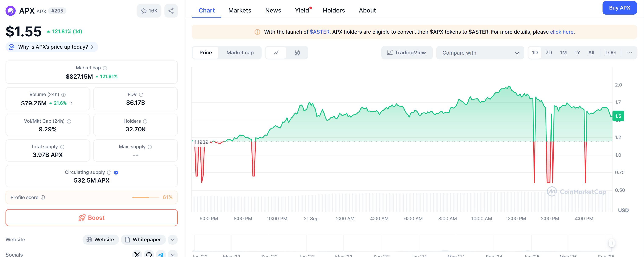The width and height of the screenshot is (644, 257).
Task: Click Market cap info icon
Action: (105, 68)
